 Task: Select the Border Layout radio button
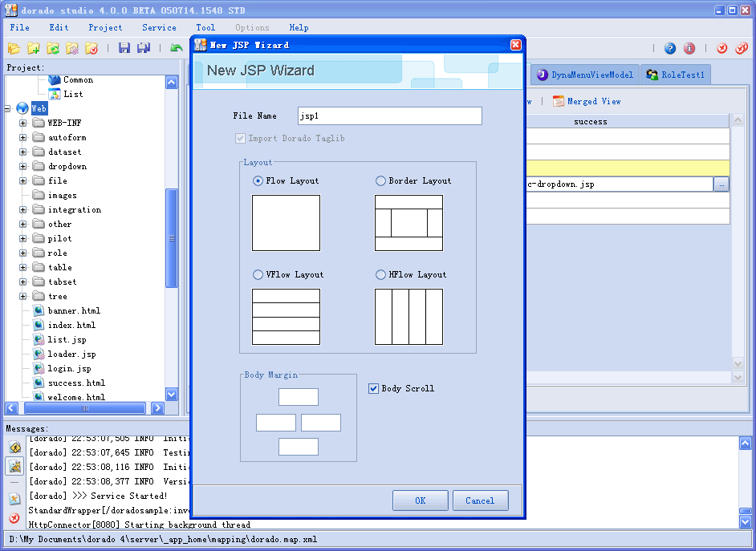coord(380,180)
